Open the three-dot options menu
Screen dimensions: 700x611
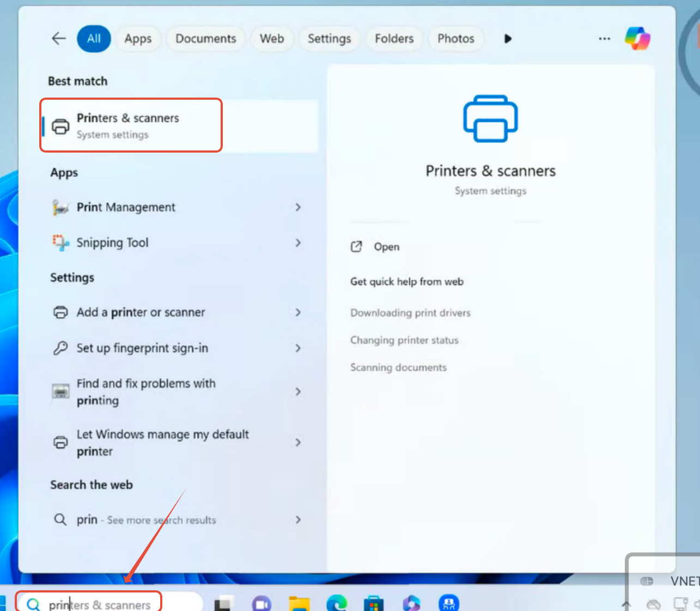604,39
